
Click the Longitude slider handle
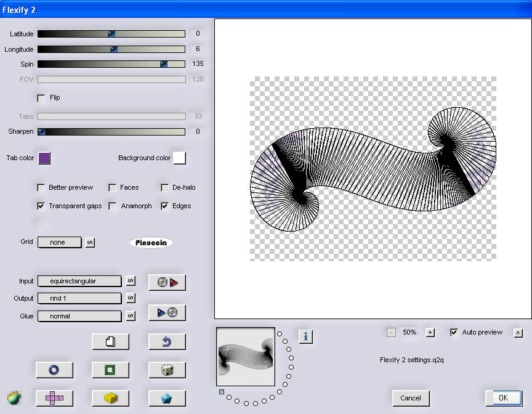(x=114, y=49)
